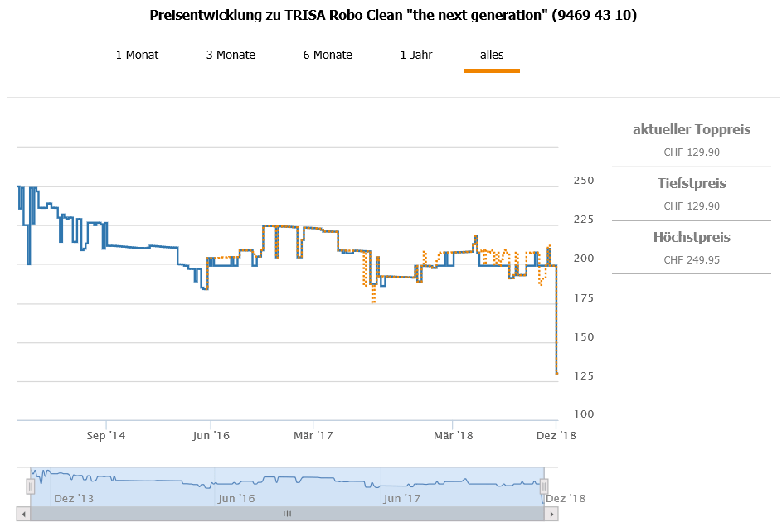The width and height of the screenshot is (782, 532).
Task: Click the aktueller Toppreis label
Action: click(692, 130)
